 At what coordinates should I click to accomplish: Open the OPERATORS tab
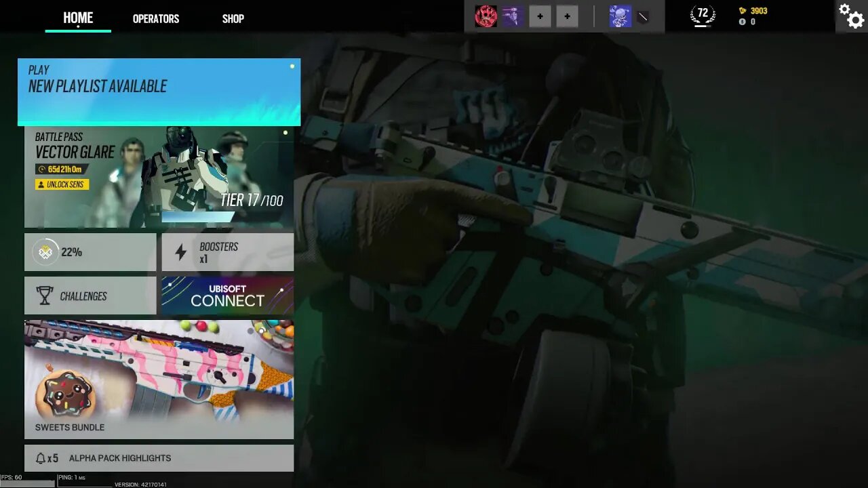156,18
